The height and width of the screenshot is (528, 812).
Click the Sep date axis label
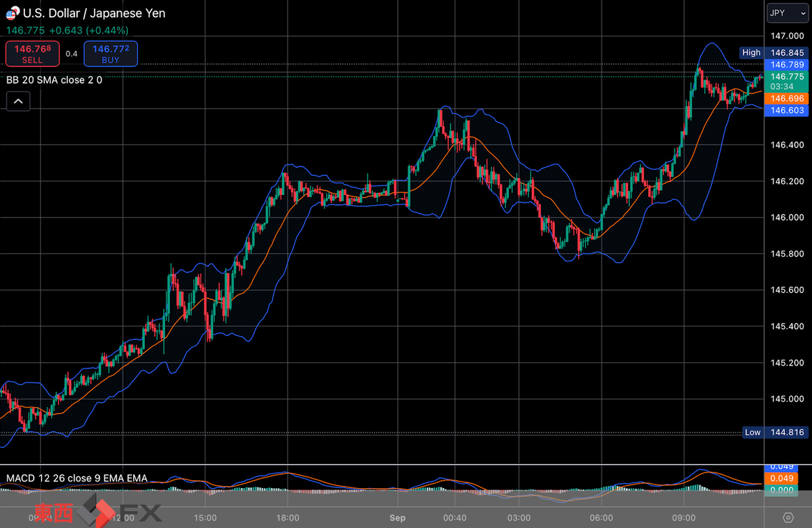click(x=397, y=518)
